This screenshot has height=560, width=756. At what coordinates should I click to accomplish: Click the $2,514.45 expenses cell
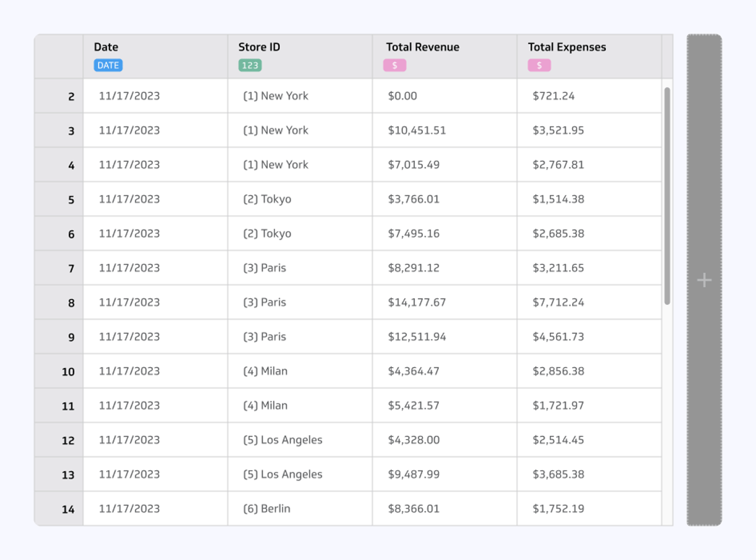(589, 440)
